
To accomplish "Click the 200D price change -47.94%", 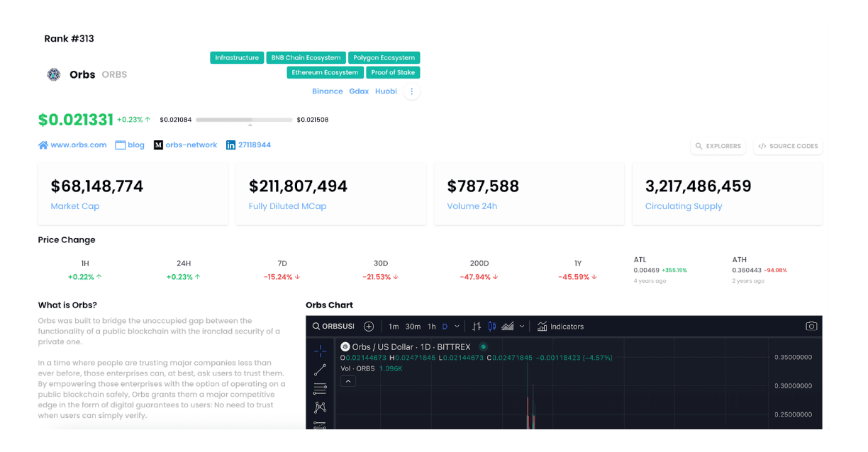I will pyautogui.click(x=479, y=277).
